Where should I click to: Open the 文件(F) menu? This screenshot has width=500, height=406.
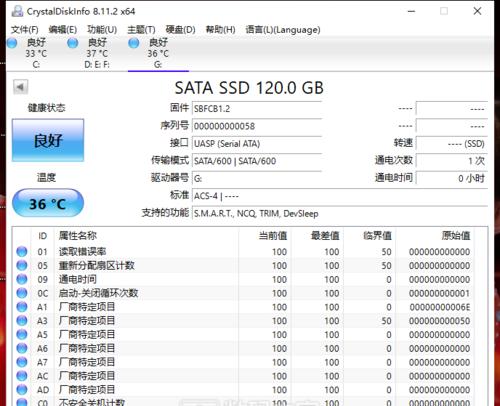[x=24, y=30]
